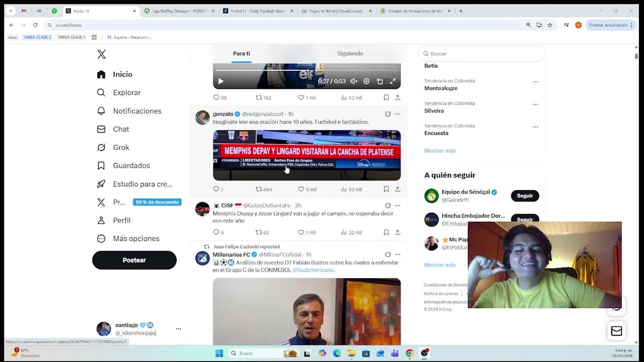Like gonzalo's post with 9 mil likes

tap(307, 189)
